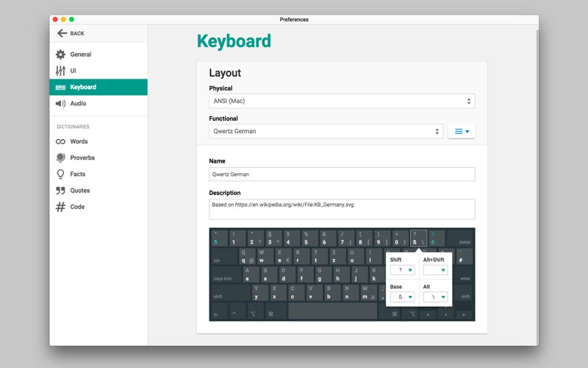Click the layout Name text field
The image size is (588, 368).
pos(342,174)
